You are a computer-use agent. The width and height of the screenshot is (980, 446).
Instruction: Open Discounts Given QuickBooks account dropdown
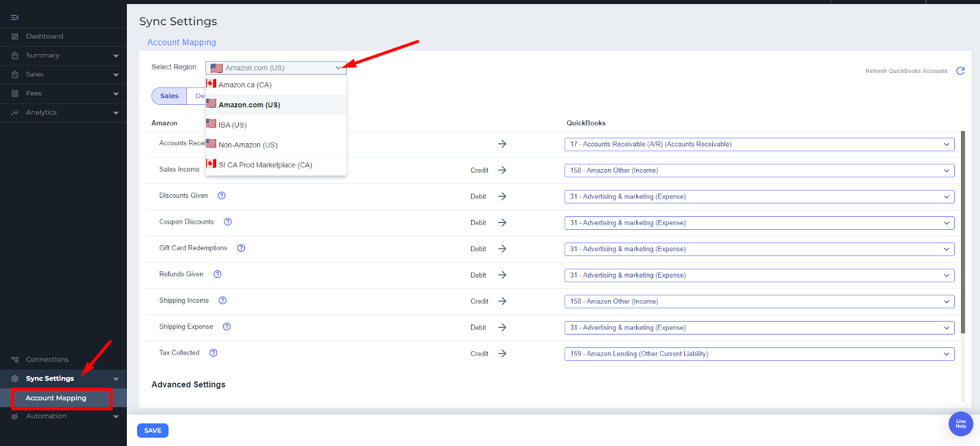(759, 197)
